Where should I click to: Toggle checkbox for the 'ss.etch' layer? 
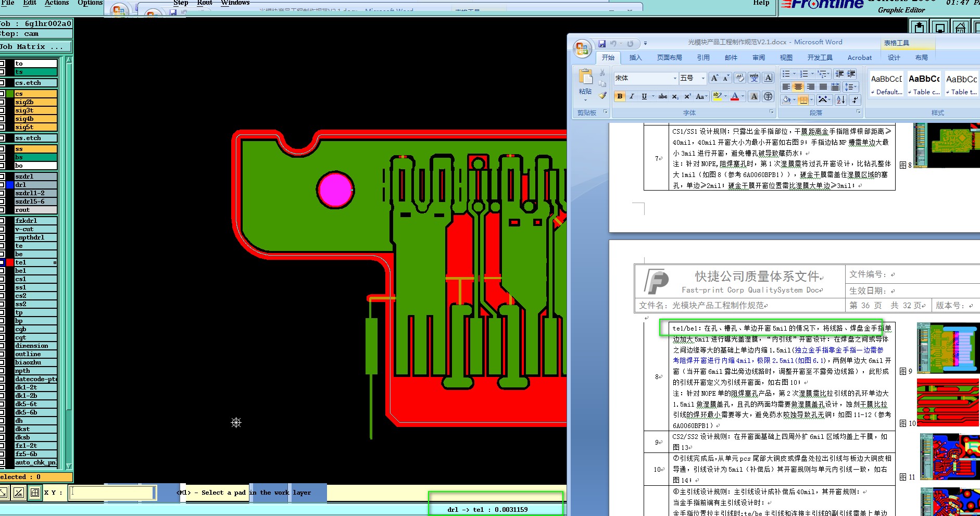[3, 138]
